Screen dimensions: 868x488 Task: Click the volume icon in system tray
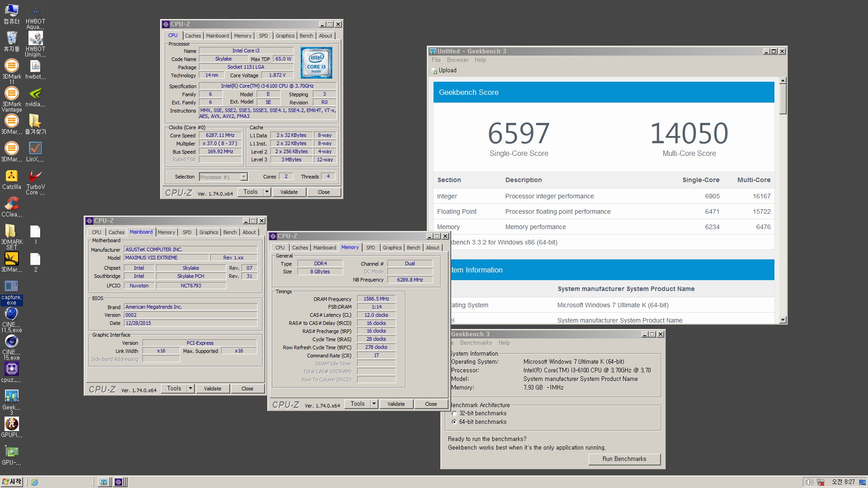coord(809,482)
